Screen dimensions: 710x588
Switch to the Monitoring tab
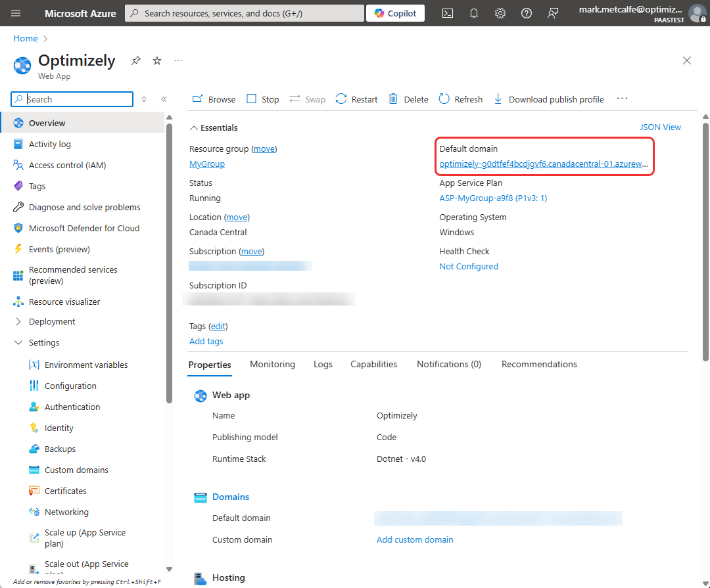(x=273, y=365)
